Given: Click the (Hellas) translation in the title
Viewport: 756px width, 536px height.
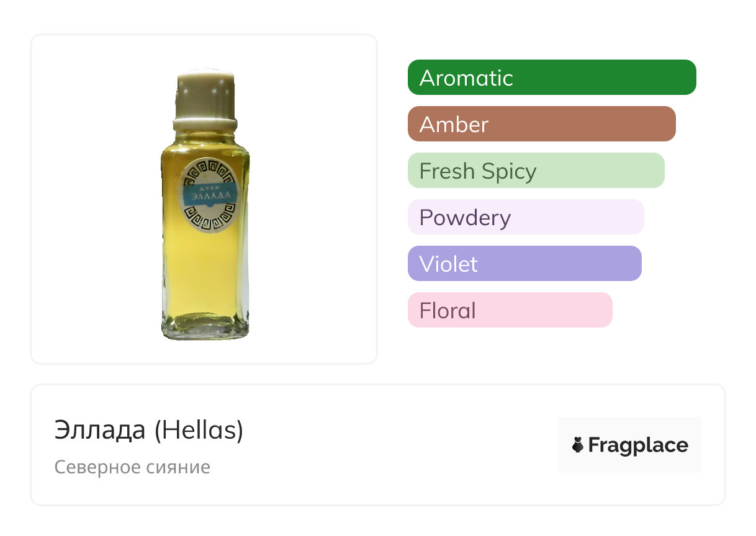Looking at the screenshot, I should (199, 430).
